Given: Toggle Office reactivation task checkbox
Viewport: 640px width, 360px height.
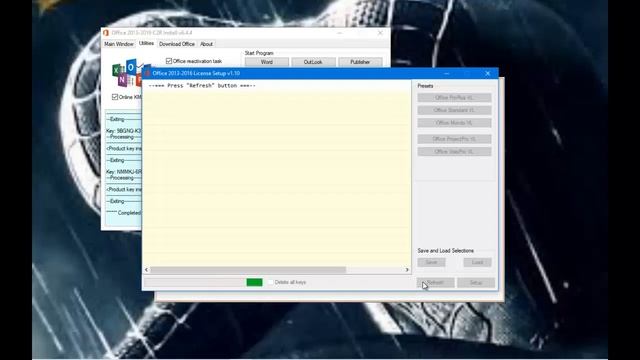Looking at the screenshot, I should click(x=169, y=61).
